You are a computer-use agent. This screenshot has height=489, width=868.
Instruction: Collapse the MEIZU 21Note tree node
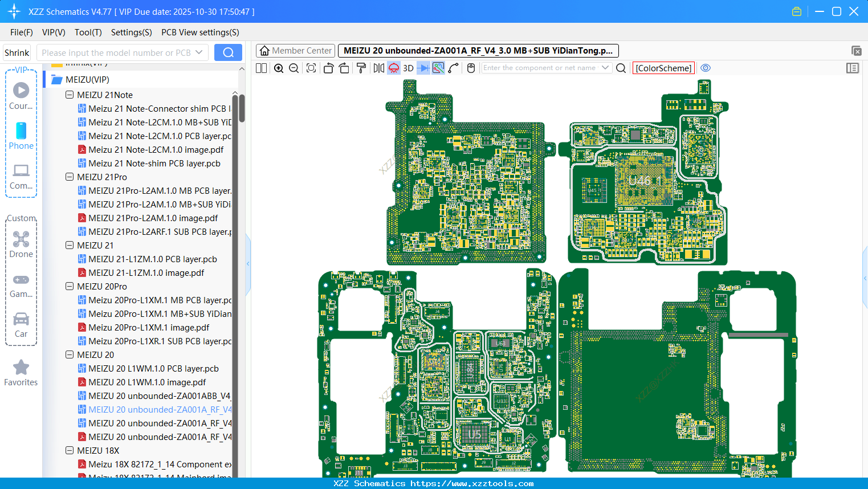(x=68, y=95)
